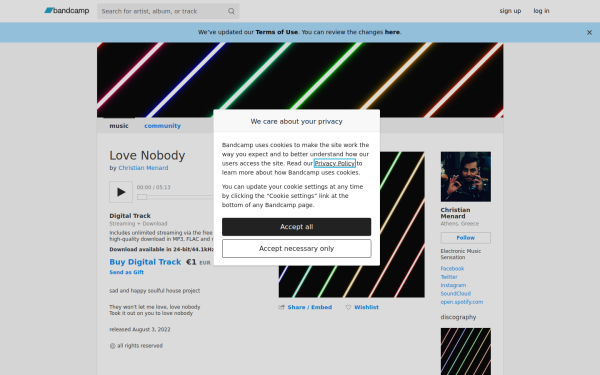Screen dimensions: 600x375
Task: Open the log in link
Action: pos(541,11)
